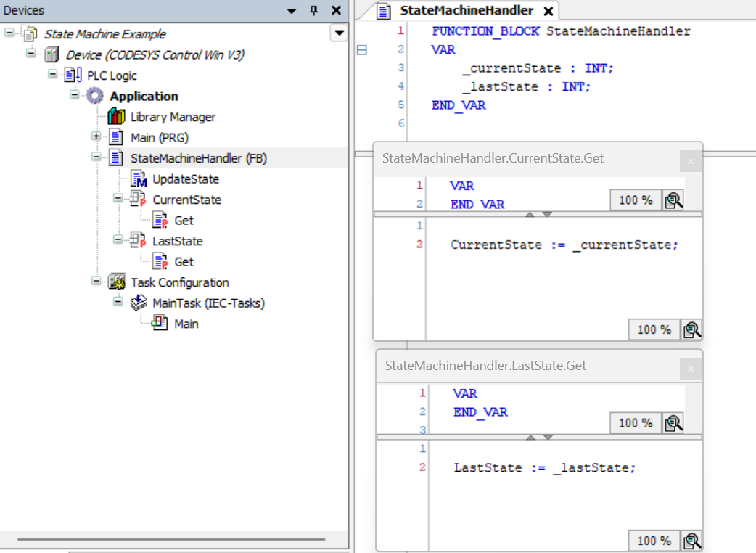Click the down arrow on the LastState.Get pane splitter
Image resolution: width=756 pixels, height=553 pixels.
[x=548, y=437]
